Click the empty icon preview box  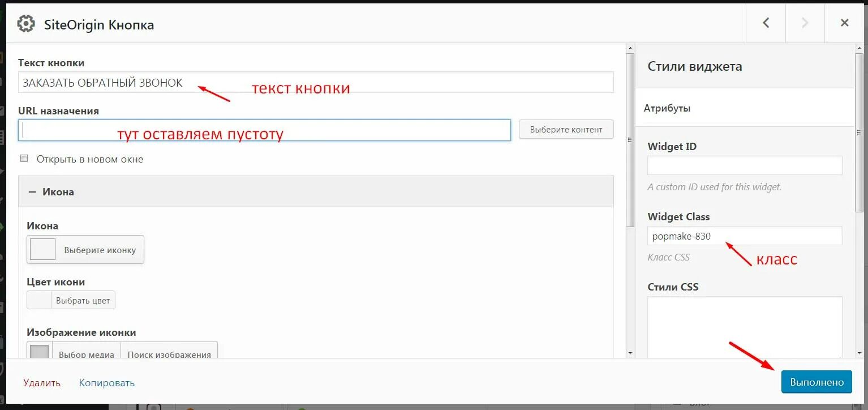point(42,249)
